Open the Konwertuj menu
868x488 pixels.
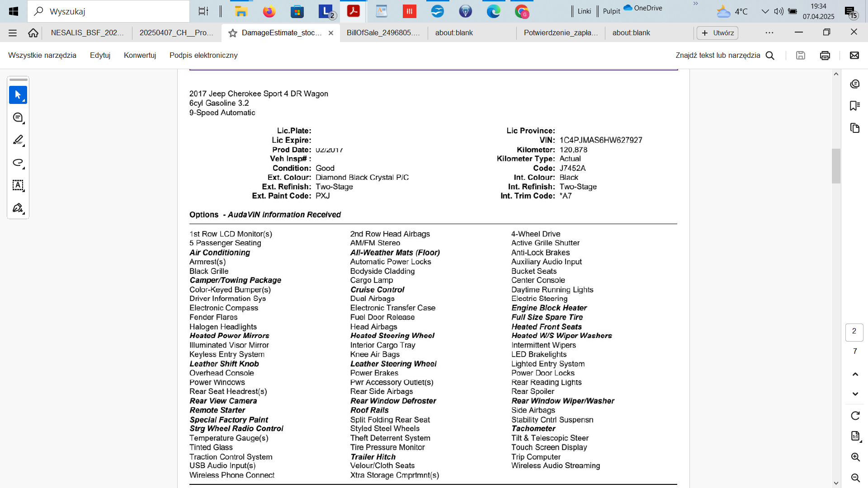tap(140, 55)
